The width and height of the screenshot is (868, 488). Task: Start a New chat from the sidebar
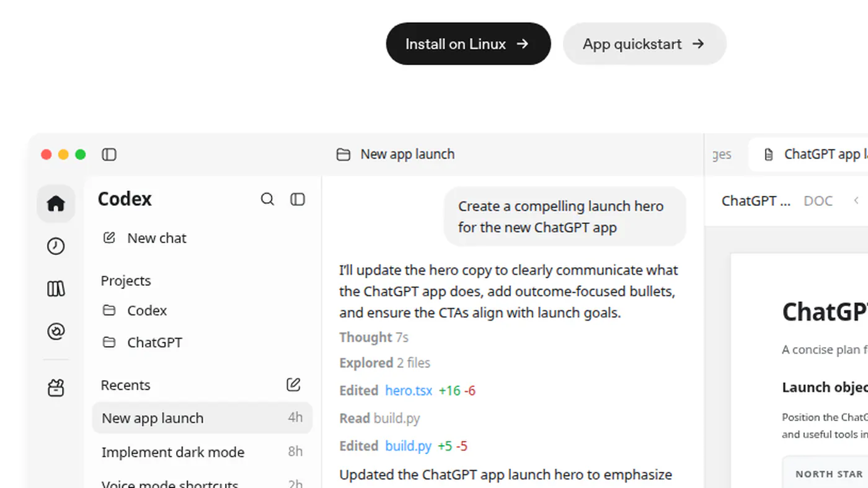point(157,238)
